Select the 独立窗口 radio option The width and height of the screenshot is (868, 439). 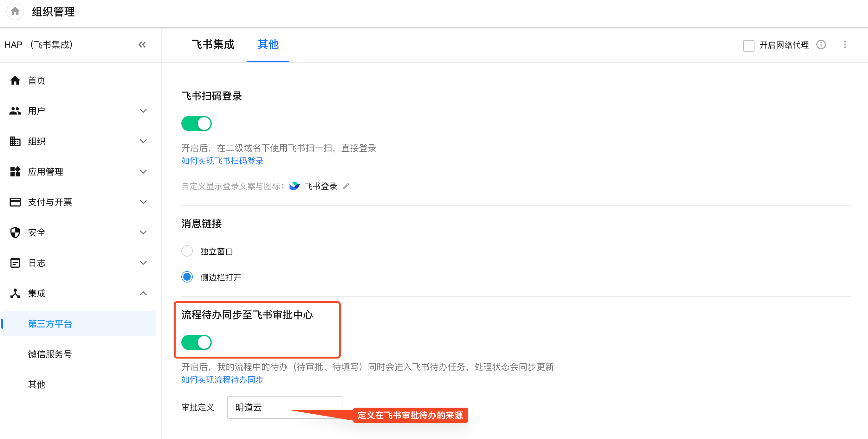click(187, 251)
